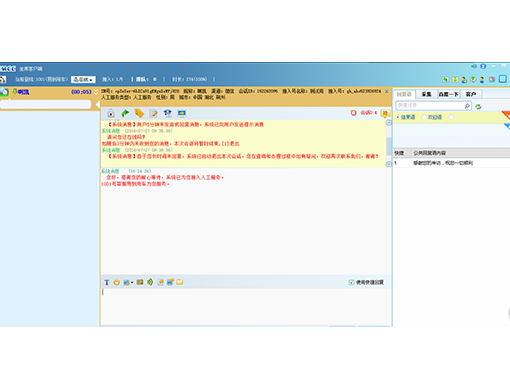
Task: Click the blue grid layout icon
Action: coord(503,79)
